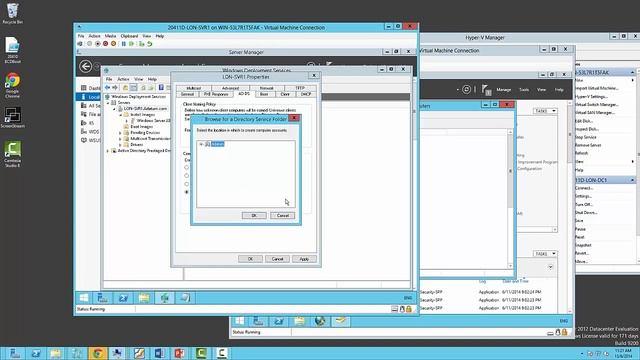Click Apply in LON-SVR1 Properties dialog
The width and height of the screenshot is (640, 360).
pyautogui.click(x=304, y=259)
